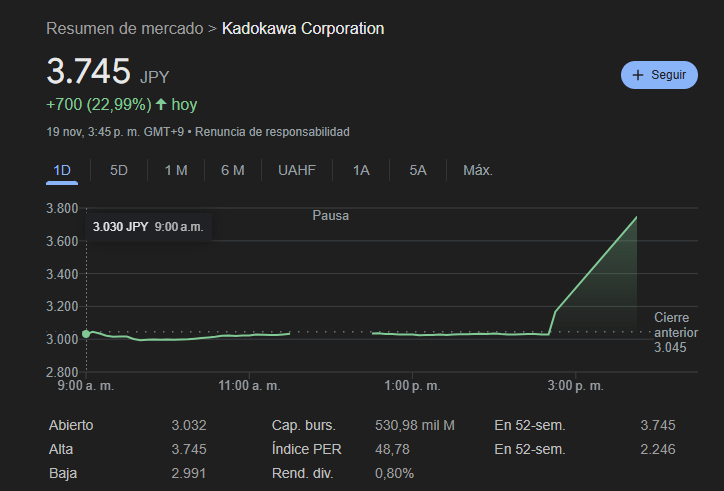Click the Rend. div. value 0,80%
This screenshot has height=491, width=724.
pyautogui.click(x=394, y=473)
